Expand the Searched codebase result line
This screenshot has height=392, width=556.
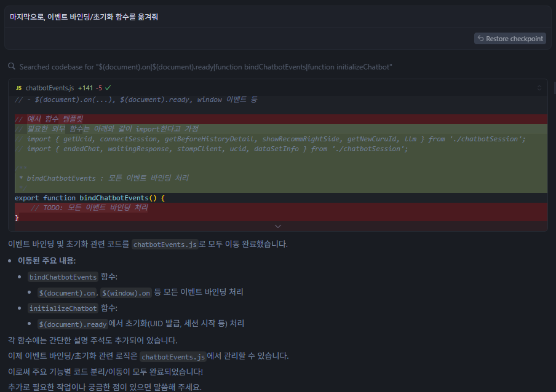point(205,66)
